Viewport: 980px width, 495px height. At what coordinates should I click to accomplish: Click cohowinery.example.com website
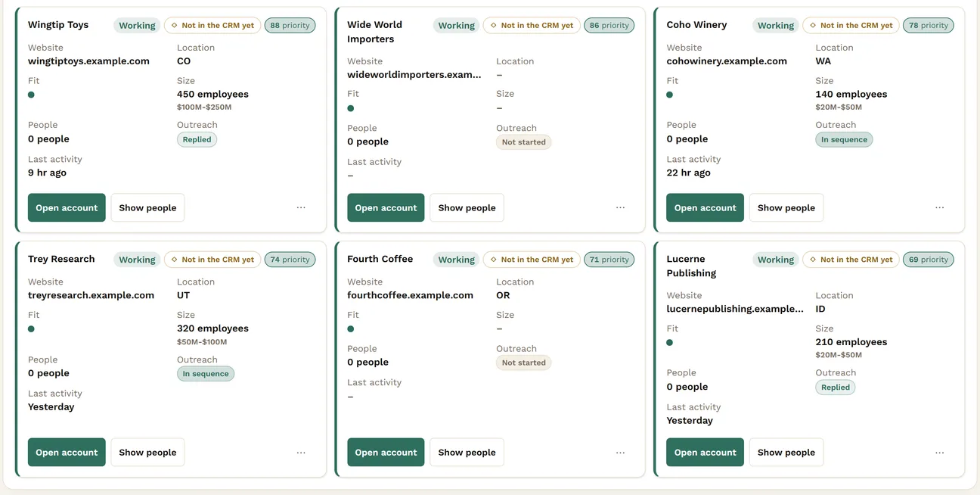727,61
